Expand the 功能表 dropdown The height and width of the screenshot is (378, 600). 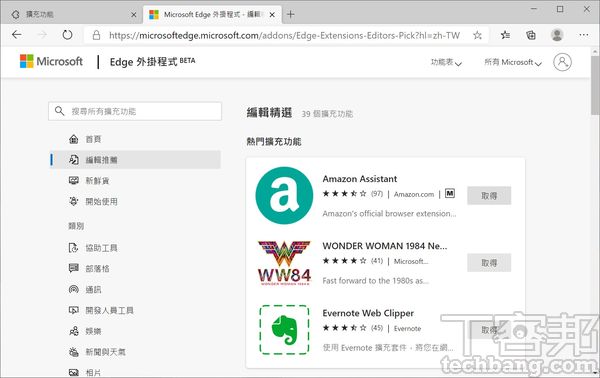(x=446, y=62)
